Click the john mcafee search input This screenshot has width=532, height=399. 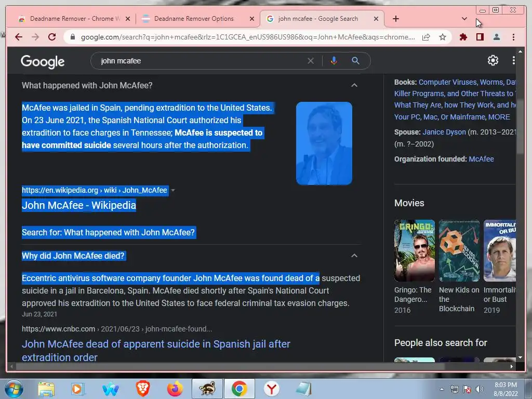click(200, 61)
